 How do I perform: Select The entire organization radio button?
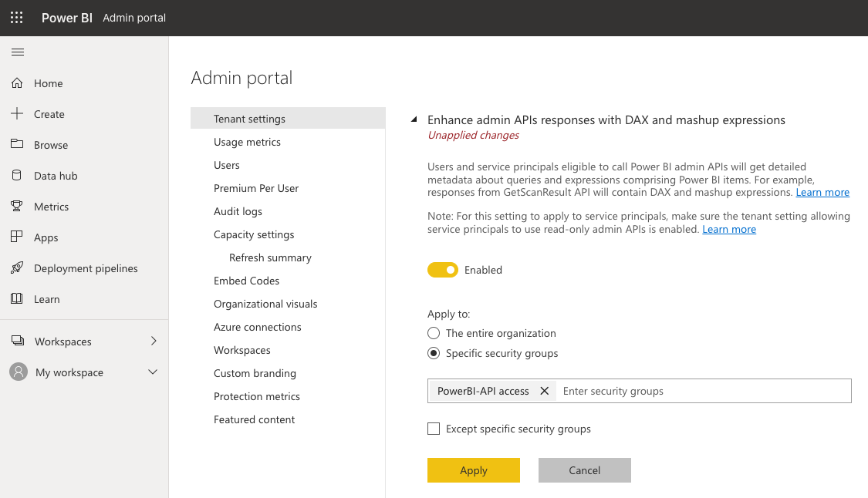click(x=434, y=333)
